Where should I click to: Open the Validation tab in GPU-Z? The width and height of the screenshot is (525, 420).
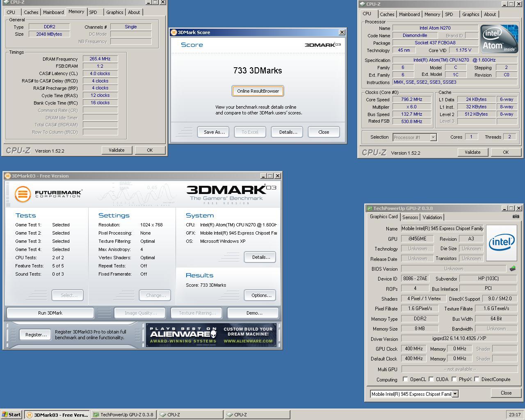pos(432,217)
